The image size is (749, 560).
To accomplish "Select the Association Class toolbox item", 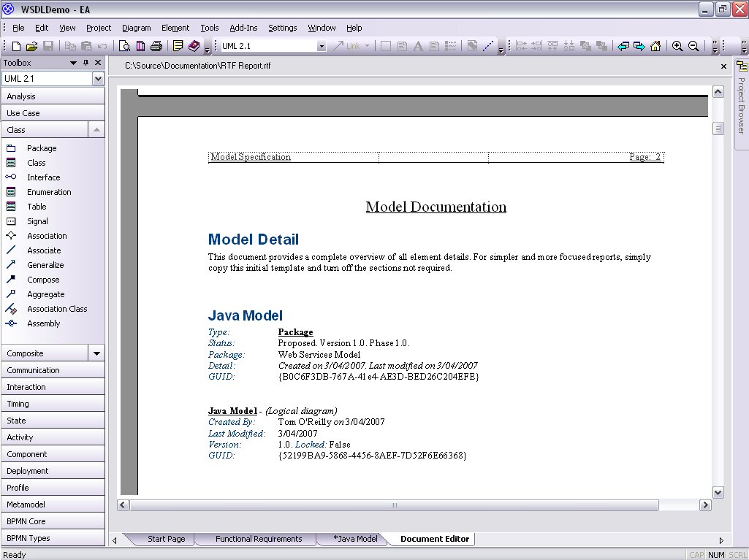I will tap(57, 309).
